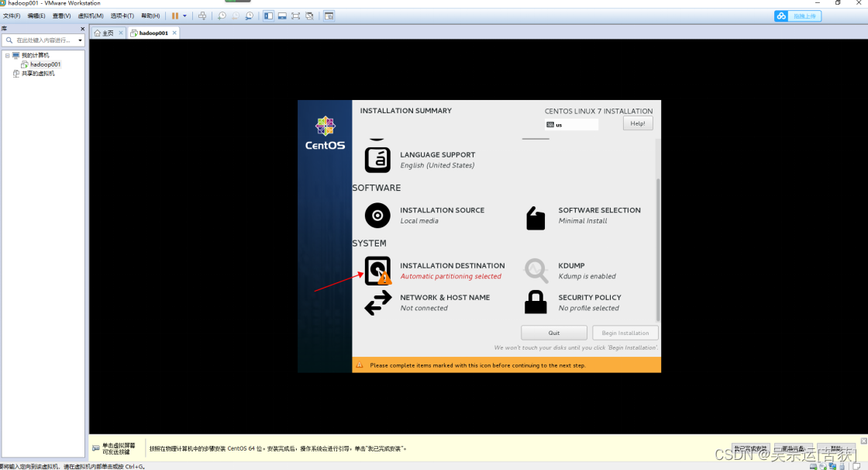868x470 pixels.
Task: Open the 查看(V) menu
Action: (61, 16)
